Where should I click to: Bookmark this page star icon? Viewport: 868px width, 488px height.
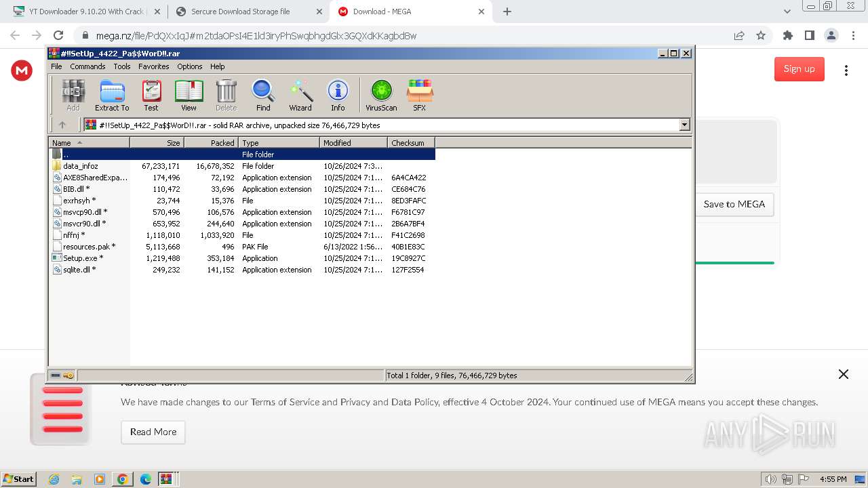[761, 35]
